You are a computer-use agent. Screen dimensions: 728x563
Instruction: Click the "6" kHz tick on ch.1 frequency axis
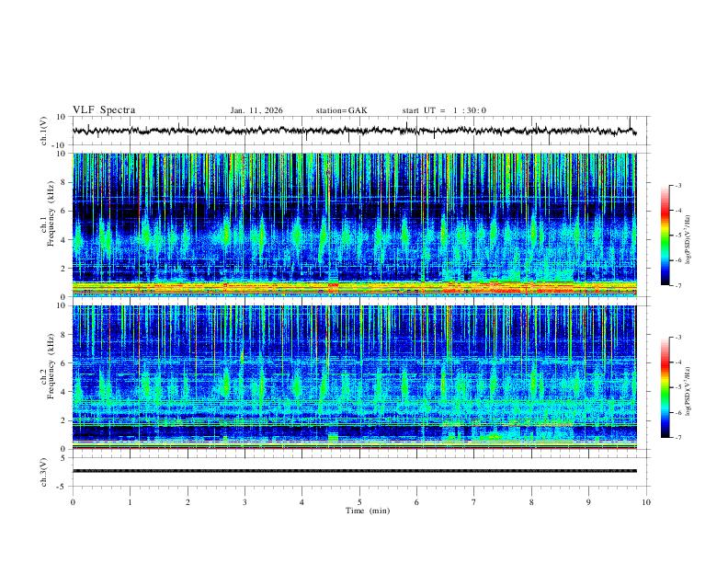[x=63, y=211]
